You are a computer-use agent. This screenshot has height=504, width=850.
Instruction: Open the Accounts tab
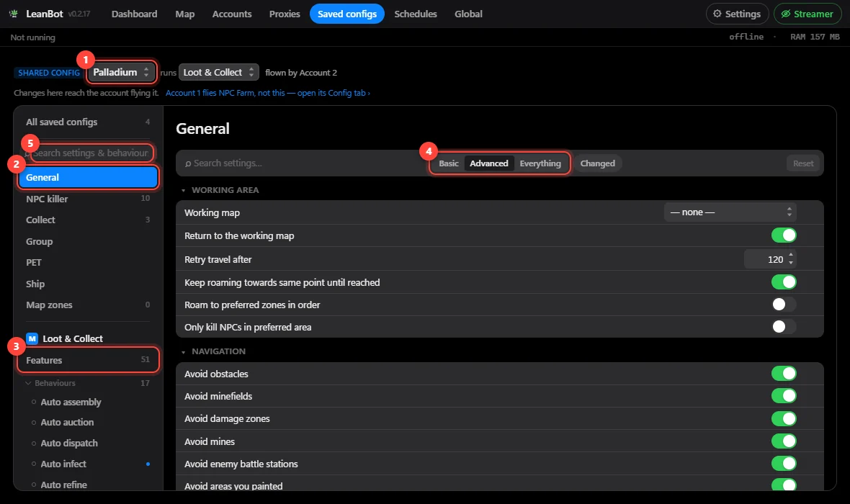point(232,14)
